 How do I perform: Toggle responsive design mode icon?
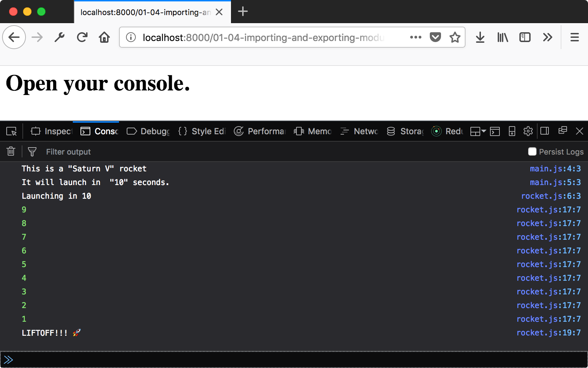pos(512,131)
